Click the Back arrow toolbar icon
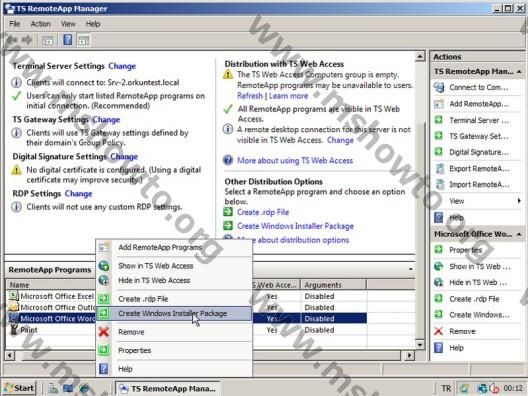Image resolution: width=528 pixels, height=396 pixels. (x=12, y=40)
